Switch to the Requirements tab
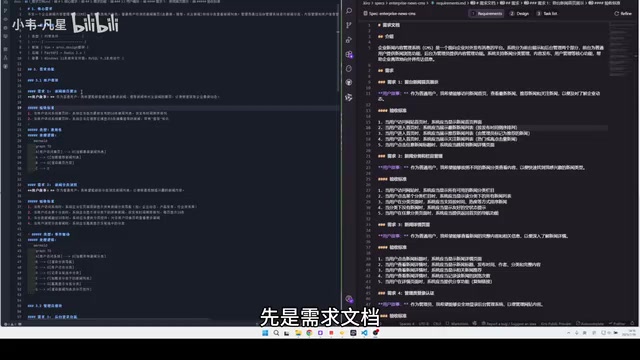 pos(487,13)
